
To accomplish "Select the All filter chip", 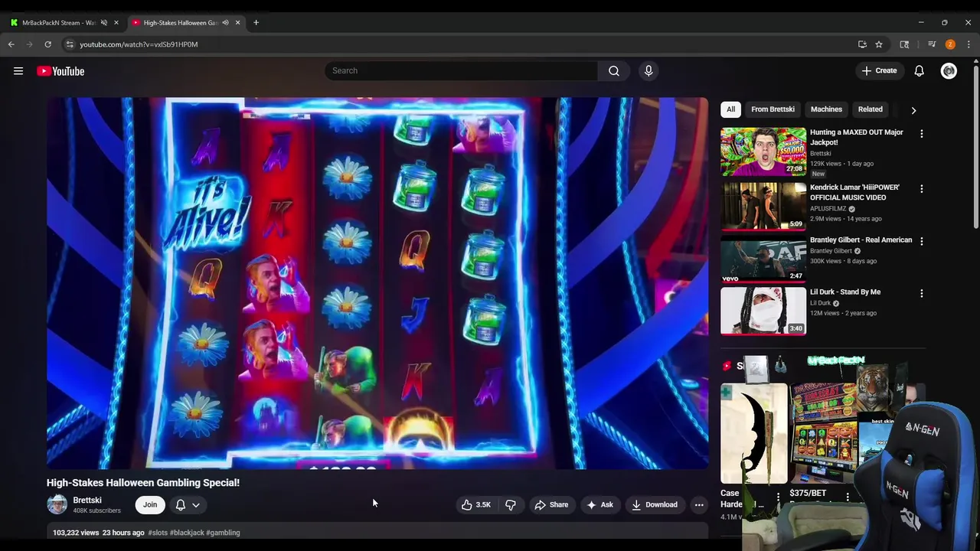I will 730,109.
